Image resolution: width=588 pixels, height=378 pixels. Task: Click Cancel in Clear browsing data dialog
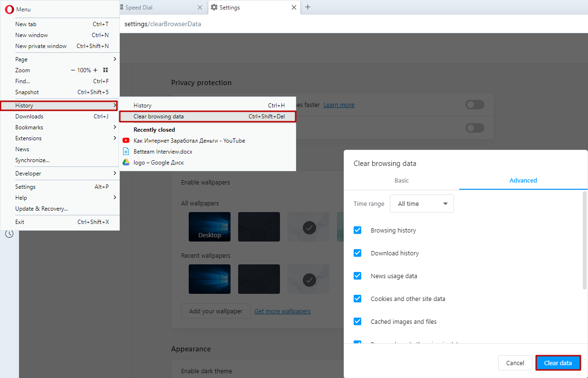pyautogui.click(x=515, y=363)
